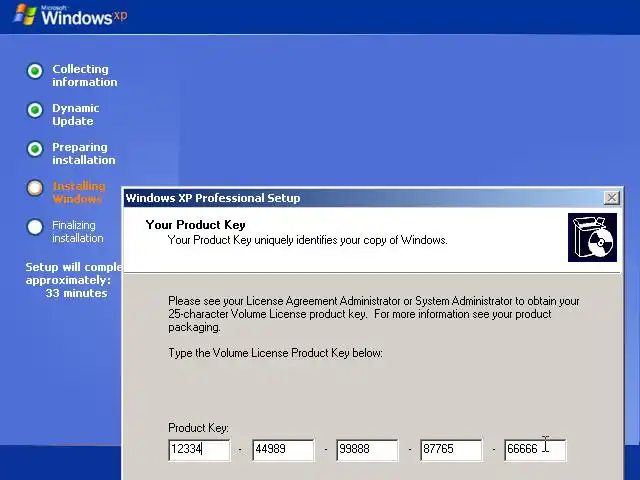Click the green Preparing installation step indicator
Screen dimensions: 640x480
35,149
